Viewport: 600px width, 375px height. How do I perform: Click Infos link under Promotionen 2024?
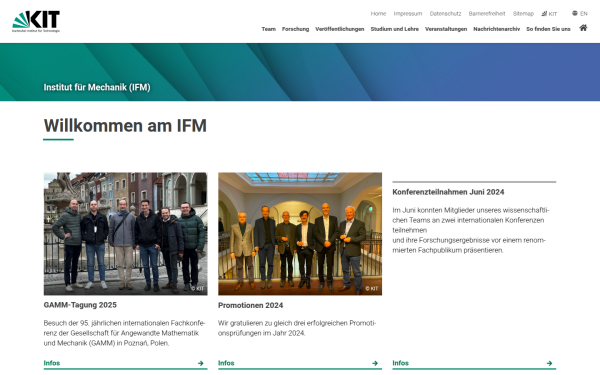coord(226,363)
